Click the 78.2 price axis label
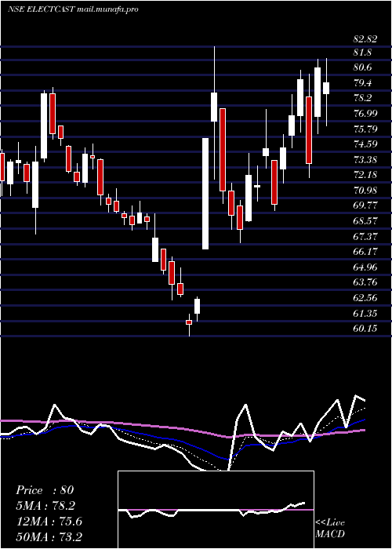 click(362, 98)
